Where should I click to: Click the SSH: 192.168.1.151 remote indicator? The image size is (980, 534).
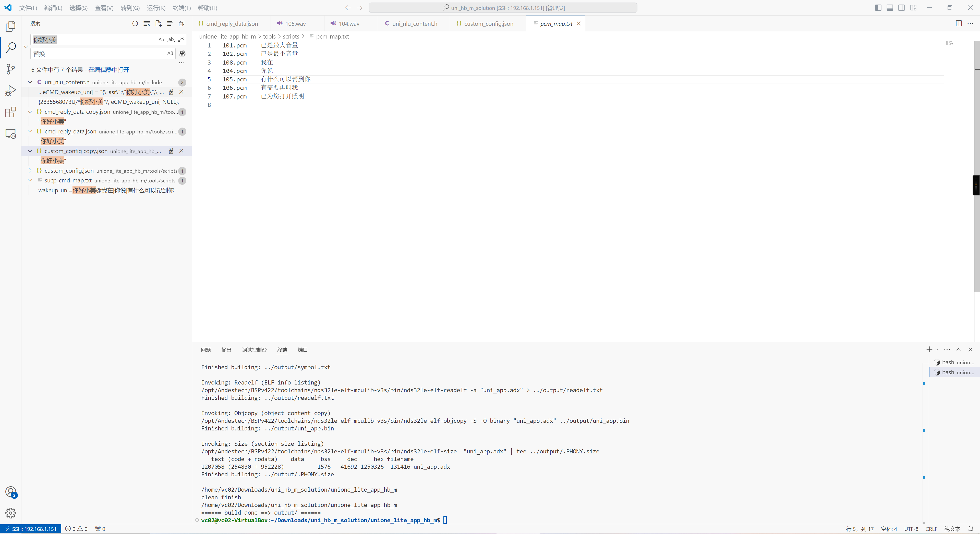(31, 529)
